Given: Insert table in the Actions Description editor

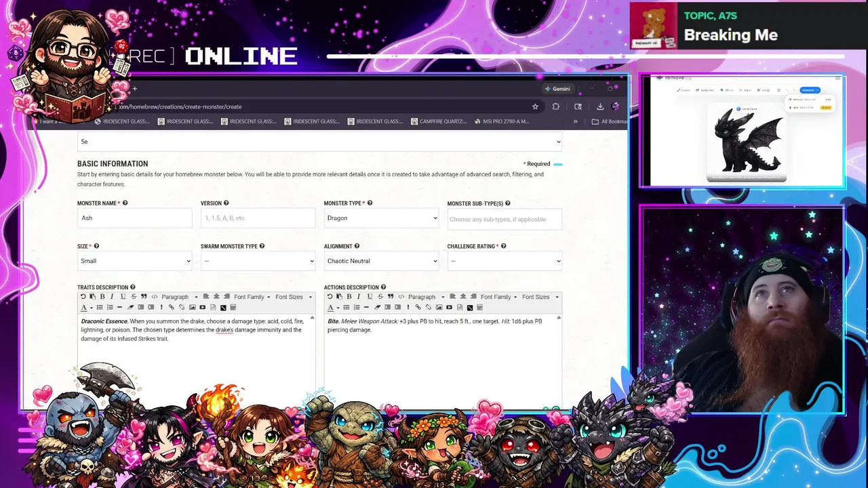Looking at the screenshot, I should 479,307.
